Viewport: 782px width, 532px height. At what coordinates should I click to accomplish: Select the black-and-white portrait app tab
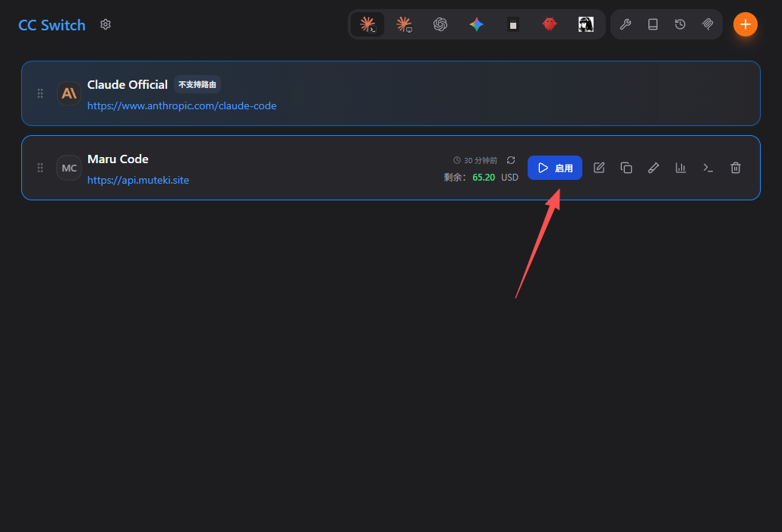tap(586, 24)
